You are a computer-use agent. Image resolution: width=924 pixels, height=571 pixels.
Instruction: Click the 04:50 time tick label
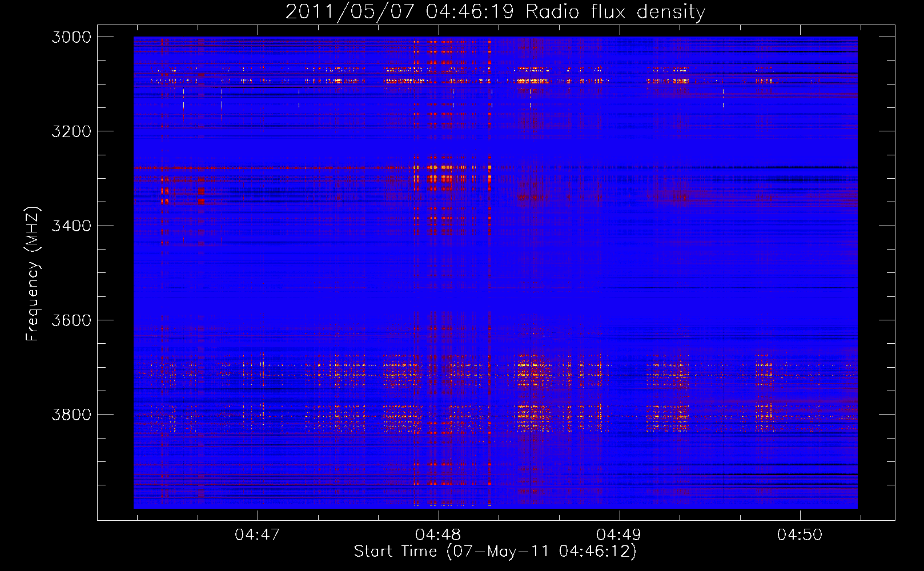[x=800, y=534]
